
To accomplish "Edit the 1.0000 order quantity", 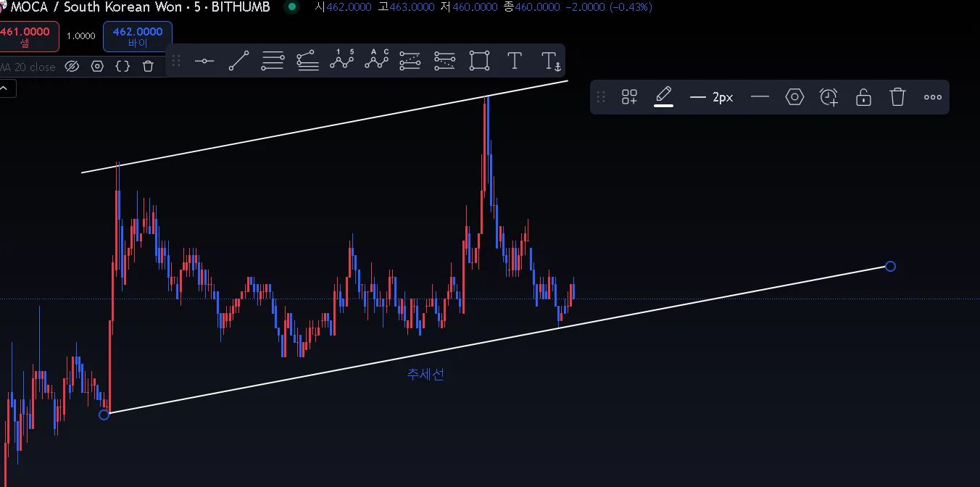I will [81, 36].
